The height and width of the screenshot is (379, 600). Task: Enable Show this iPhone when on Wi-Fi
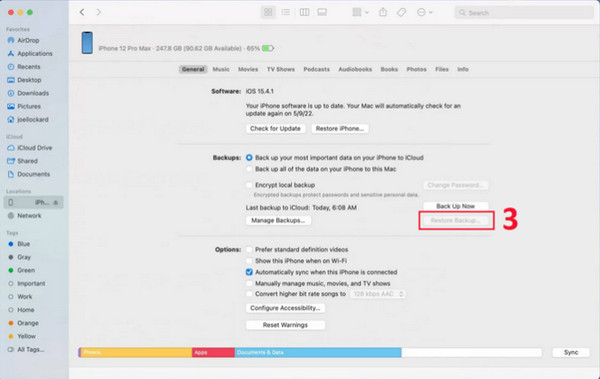pyautogui.click(x=249, y=261)
